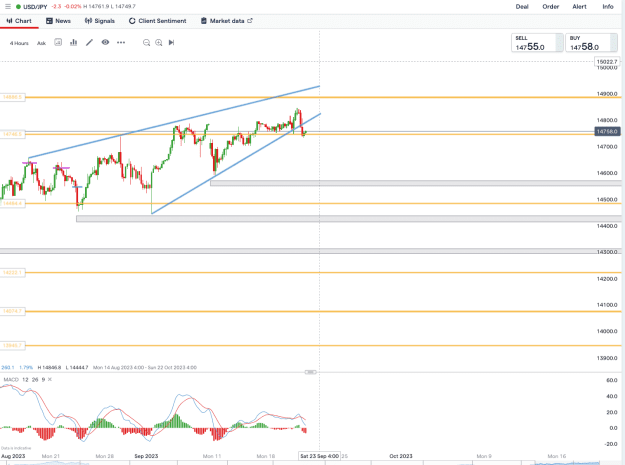The image size is (625, 465).
Task: Open the chart type selector icon
Action: point(58,42)
